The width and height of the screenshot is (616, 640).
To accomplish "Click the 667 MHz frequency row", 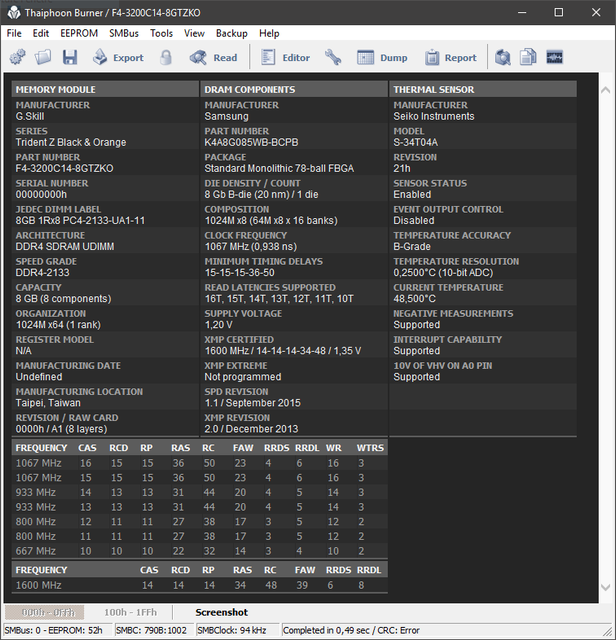I will (x=200, y=551).
